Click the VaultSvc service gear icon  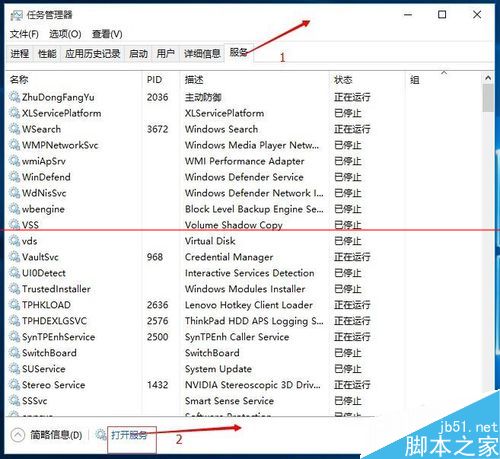click(14, 257)
